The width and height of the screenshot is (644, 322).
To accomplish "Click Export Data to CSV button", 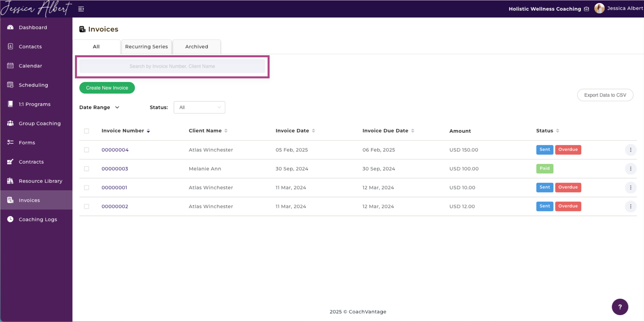I will [605, 95].
